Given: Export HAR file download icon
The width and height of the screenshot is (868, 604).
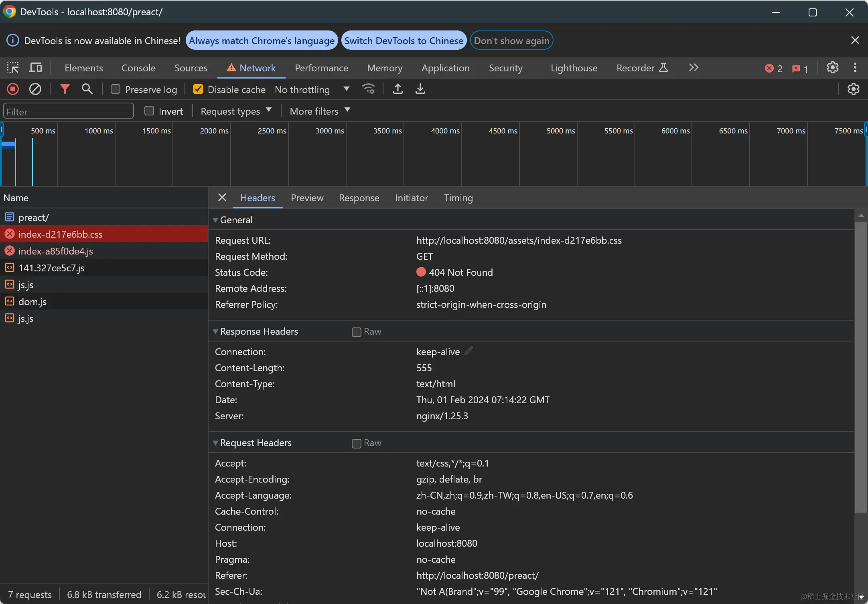Looking at the screenshot, I should click(x=420, y=89).
